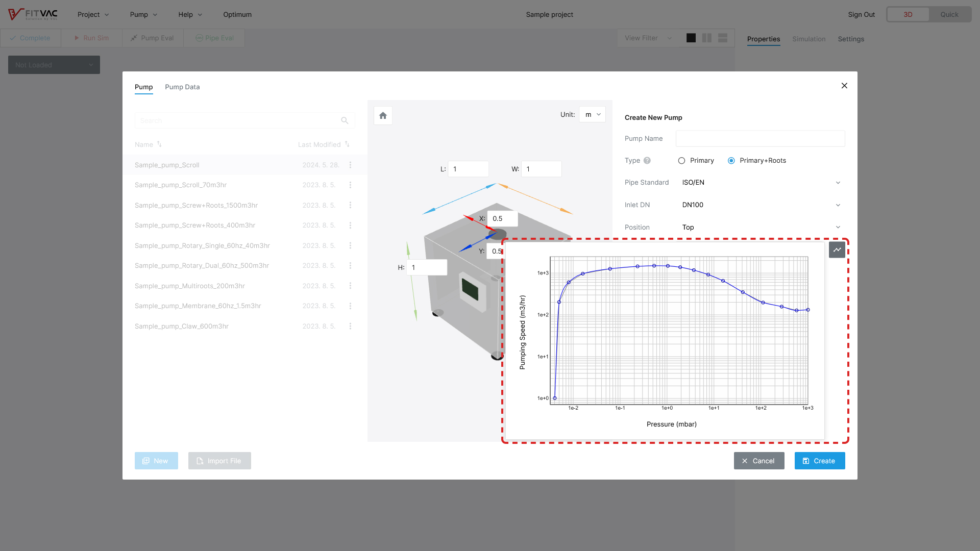Open options for Sample_pump_Rotary_Dual_60hz_500m3hr
980x551 pixels.
tap(350, 265)
